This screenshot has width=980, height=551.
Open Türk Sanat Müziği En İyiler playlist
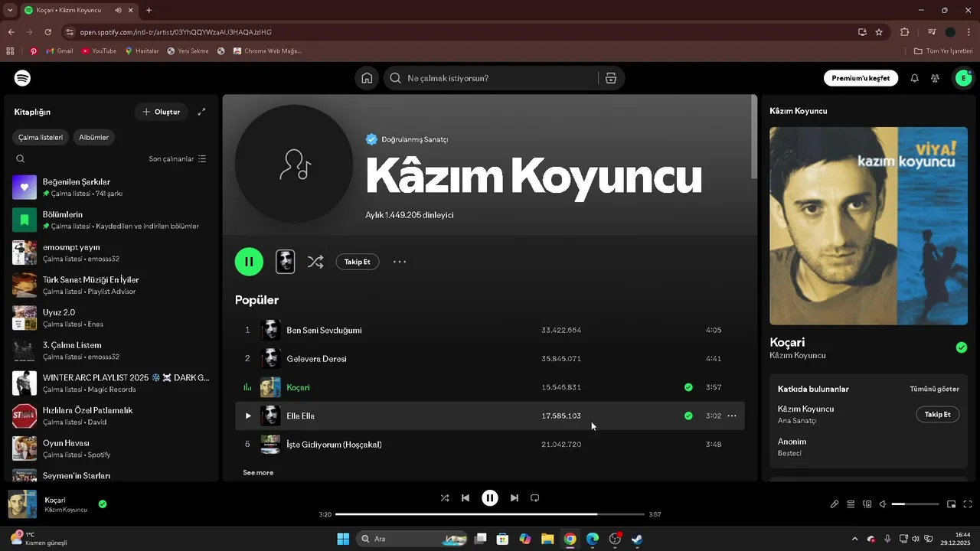point(111,285)
